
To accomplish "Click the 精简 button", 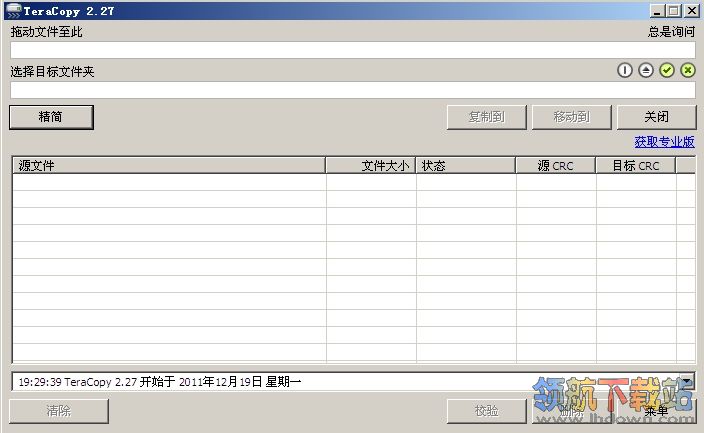I will point(51,117).
